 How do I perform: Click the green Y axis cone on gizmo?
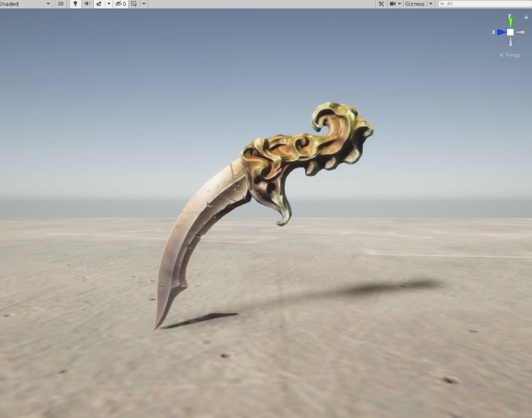click(510, 23)
